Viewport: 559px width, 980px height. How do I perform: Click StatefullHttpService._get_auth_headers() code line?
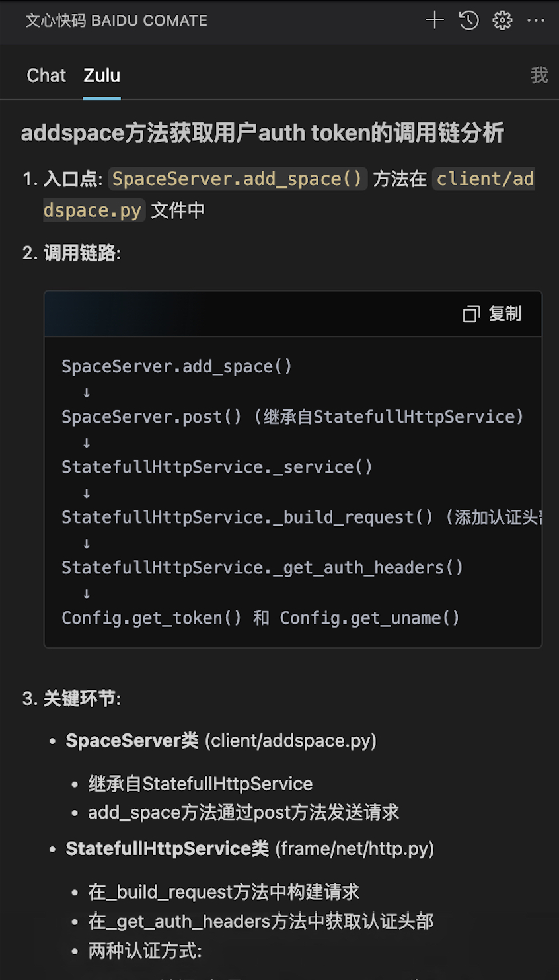click(262, 567)
